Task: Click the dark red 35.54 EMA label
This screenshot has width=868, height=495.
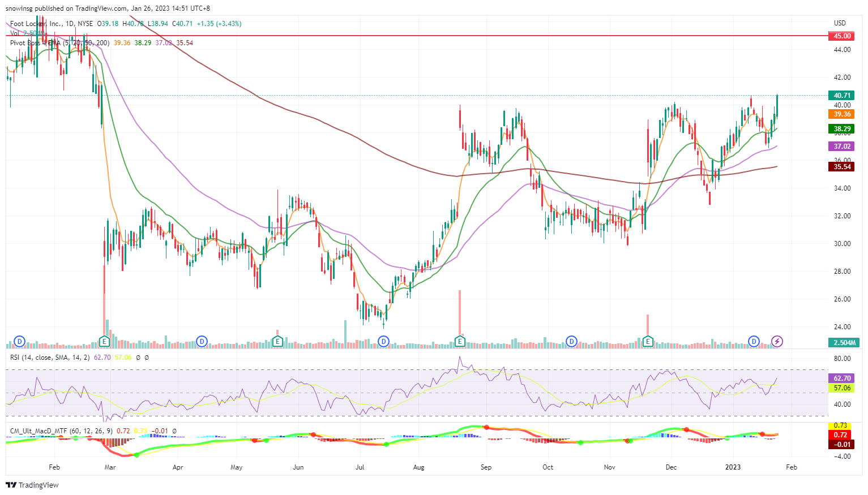Action: (x=841, y=167)
